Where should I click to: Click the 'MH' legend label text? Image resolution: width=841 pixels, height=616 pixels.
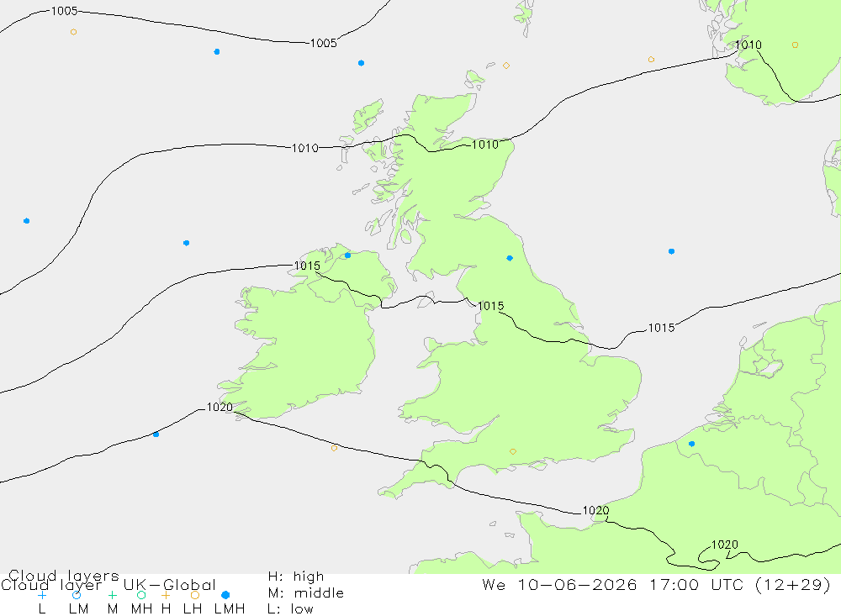141,609
